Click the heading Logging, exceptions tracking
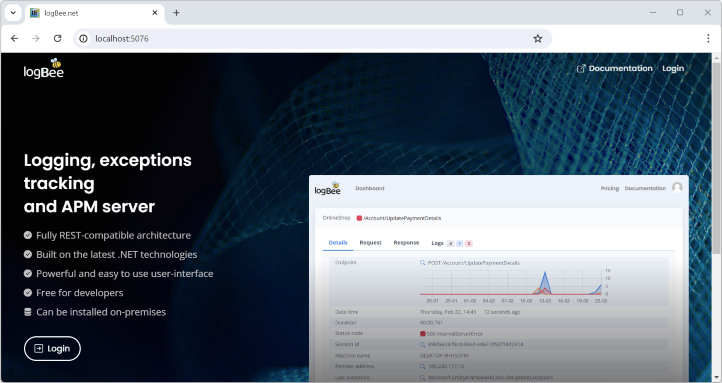722x383 pixels. [108, 183]
